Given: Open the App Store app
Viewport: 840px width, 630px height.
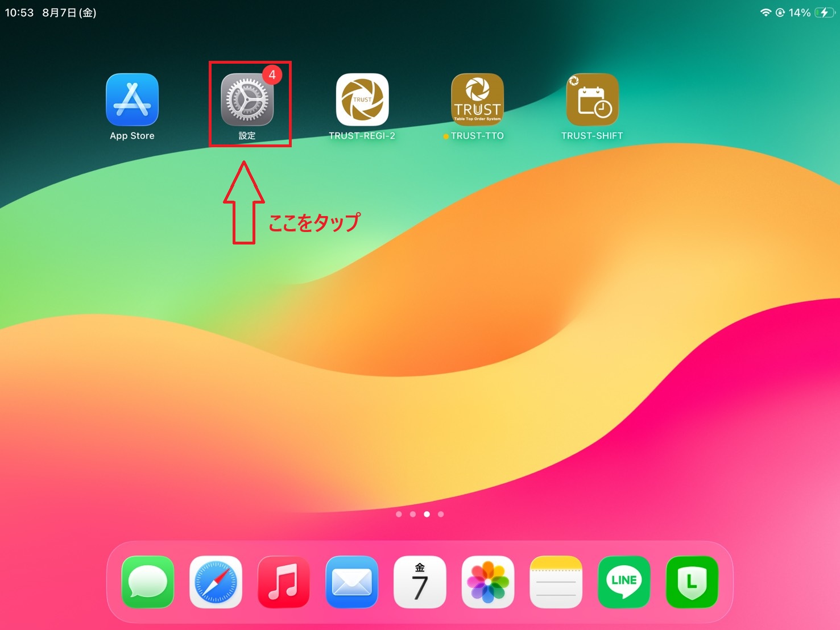Looking at the screenshot, I should click(132, 100).
